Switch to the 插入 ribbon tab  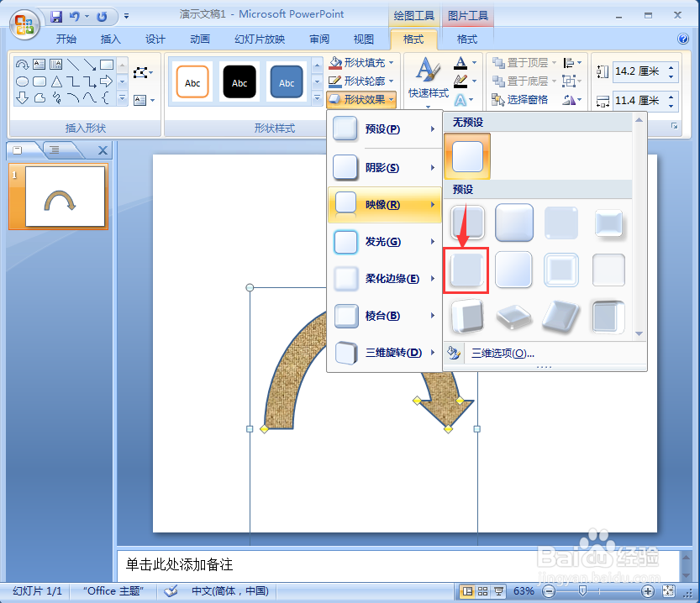111,39
